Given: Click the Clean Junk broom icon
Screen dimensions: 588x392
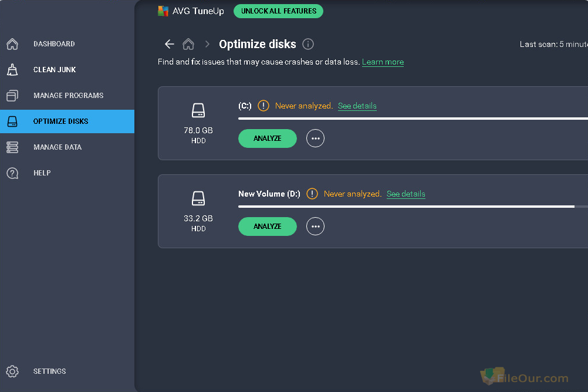Looking at the screenshot, I should pyautogui.click(x=12, y=70).
